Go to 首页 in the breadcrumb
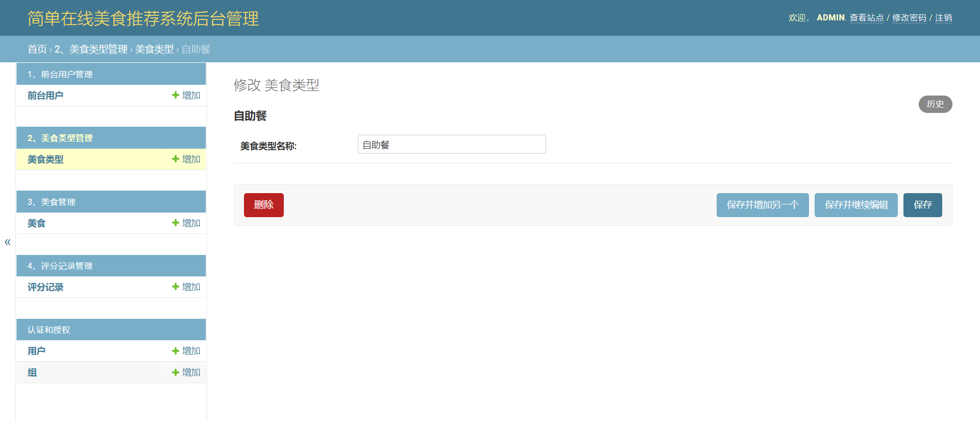This screenshot has height=421, width=980. [37, 49]
